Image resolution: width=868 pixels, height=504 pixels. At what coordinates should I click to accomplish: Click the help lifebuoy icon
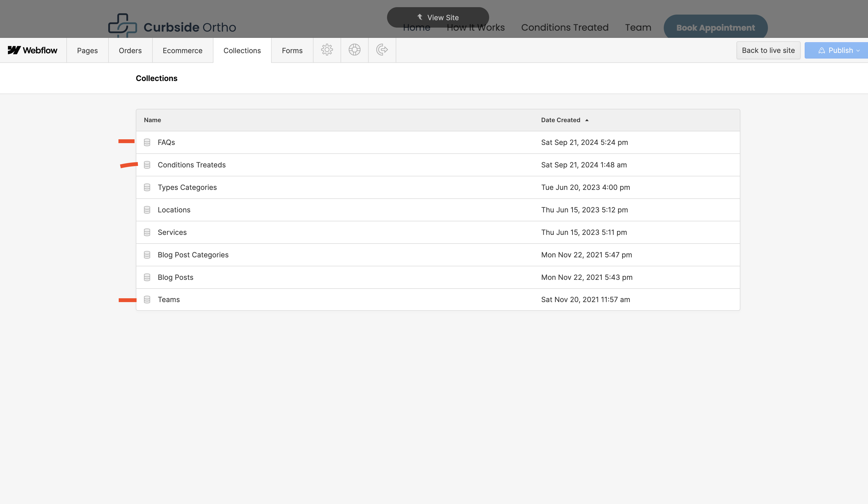click(354, 50)
